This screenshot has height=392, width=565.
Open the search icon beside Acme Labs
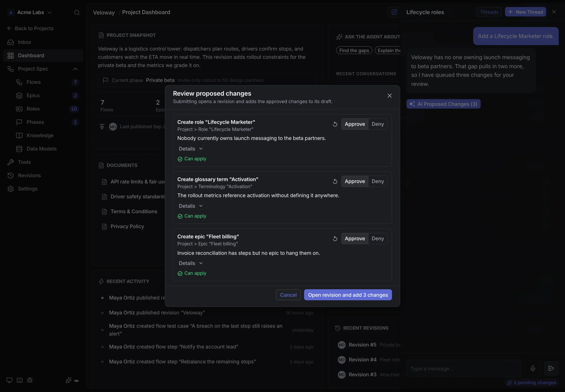[x=77, y=13]
